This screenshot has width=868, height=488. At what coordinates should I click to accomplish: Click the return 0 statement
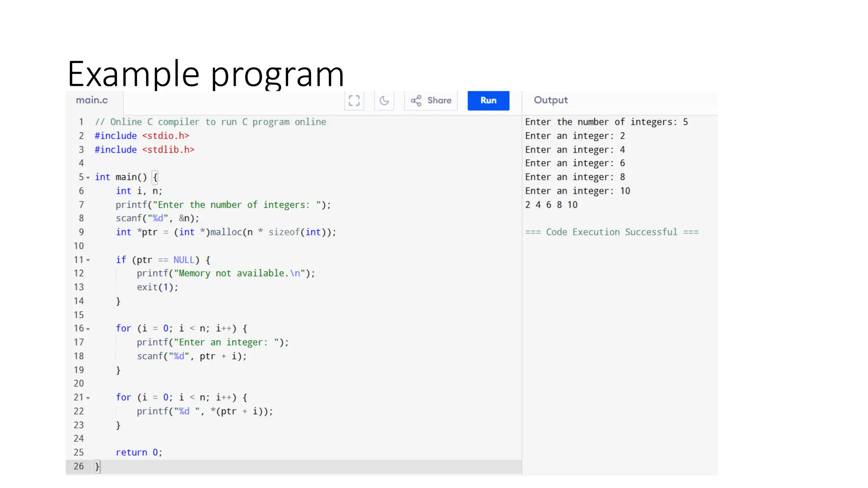[x=139, y=452]
